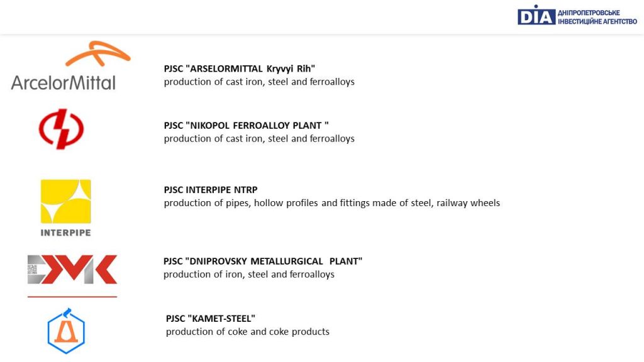Click the DIA agency logo
This screenshot has height=362, width=644.
click(536, 16)
